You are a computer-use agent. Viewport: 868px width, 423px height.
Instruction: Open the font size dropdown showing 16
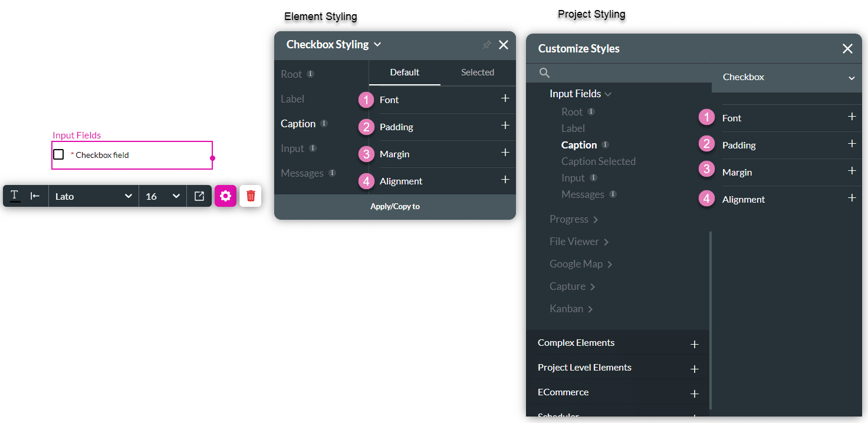pyautogui.click(x=163, y=196)
